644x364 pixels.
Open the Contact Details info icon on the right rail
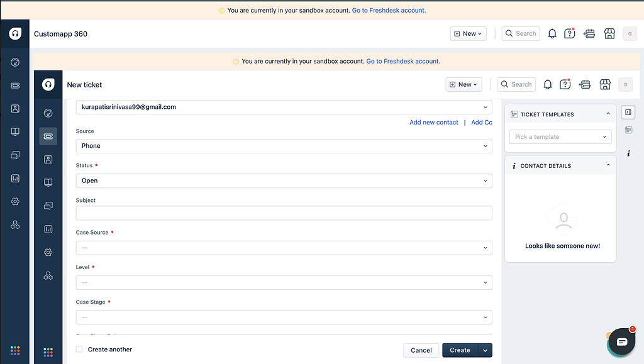pyautogui.click(x=628, y=153)
